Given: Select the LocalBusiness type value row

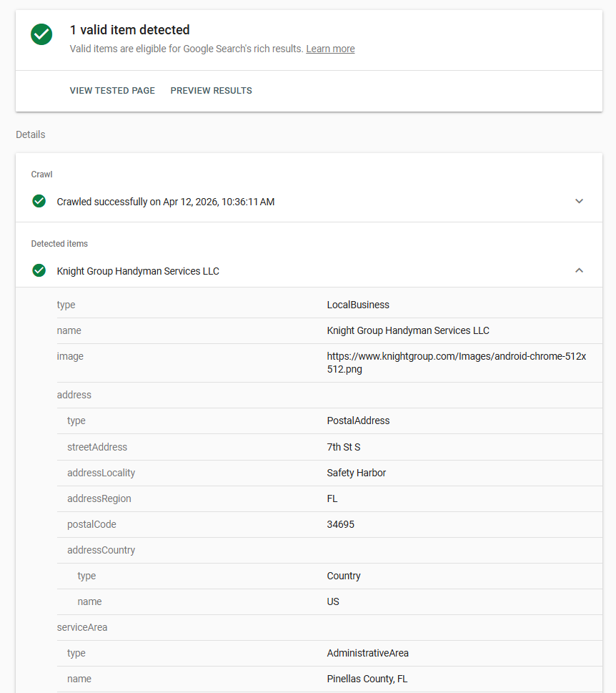Looking at the screenshot, I should 358,305.
